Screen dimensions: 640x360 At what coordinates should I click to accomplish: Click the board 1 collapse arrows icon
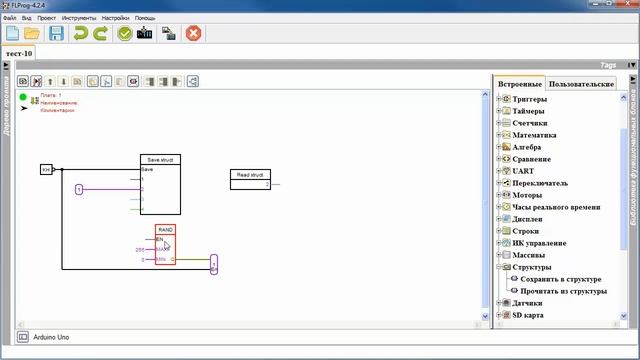[35, 100]
